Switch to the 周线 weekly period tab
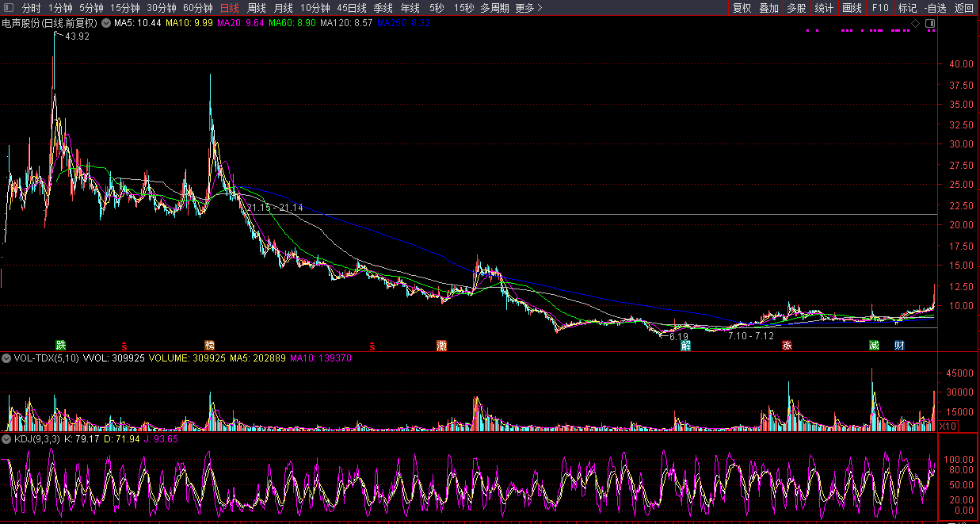This screenshot has height=524, width=980. pyautogui.click(x=257, y=8)
